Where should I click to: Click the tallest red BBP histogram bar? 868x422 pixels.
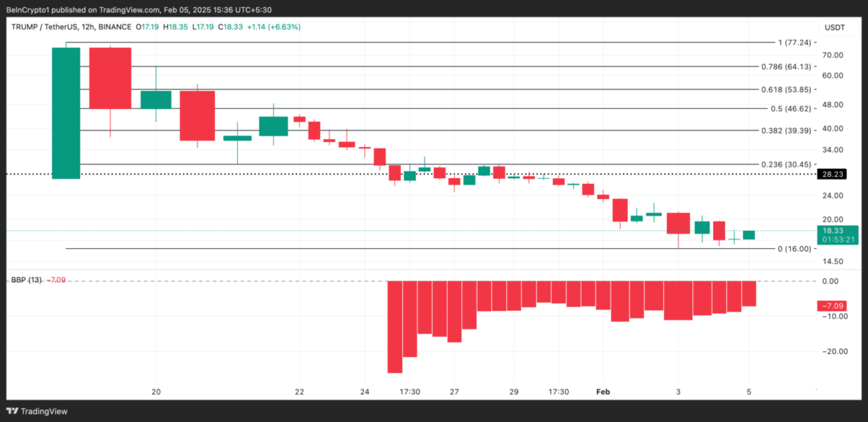click(x=395, y=326)
